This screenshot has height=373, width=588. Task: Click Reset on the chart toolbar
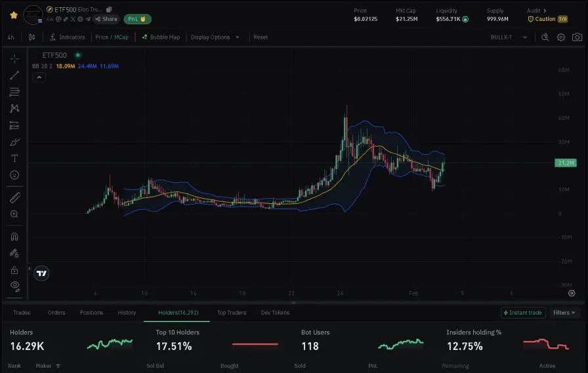[261, 37]
